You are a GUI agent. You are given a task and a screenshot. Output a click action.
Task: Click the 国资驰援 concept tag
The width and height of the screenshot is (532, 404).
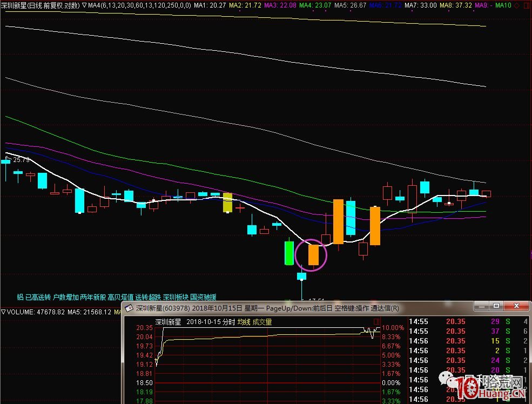pos(203,297)
